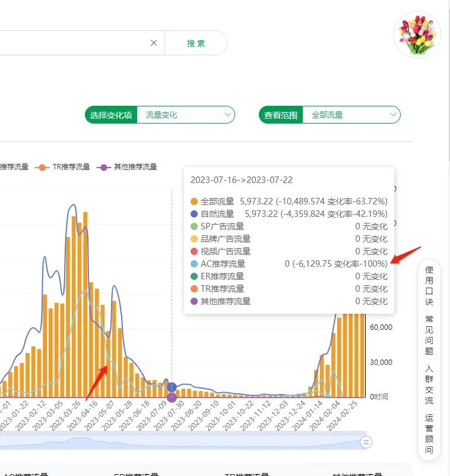The width and height of the screenshot is (450, 476).
Task: Click the purple 其他推荐流量 legend marker
Action: [x=104, y=167]
